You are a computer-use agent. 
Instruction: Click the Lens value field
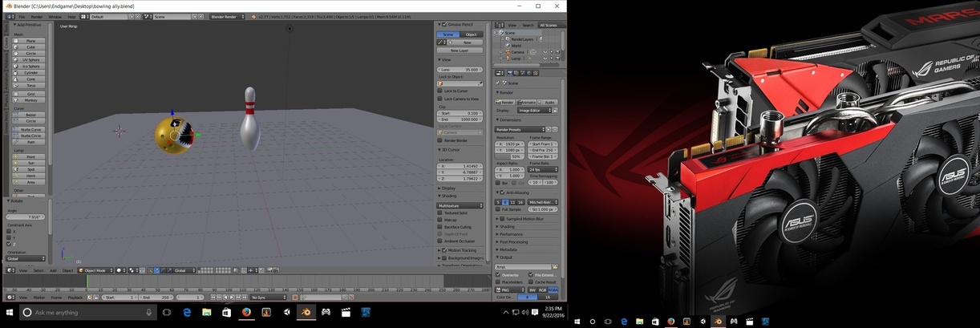click(x=460, y=70)
